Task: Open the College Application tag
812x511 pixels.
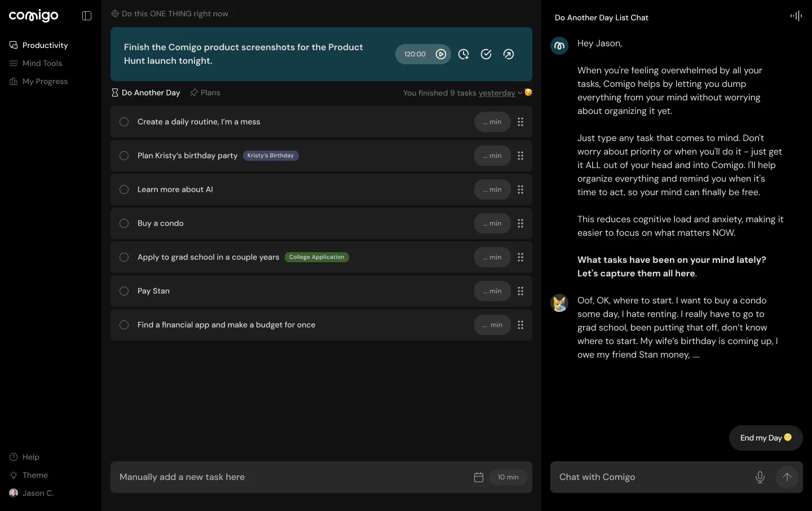Action: (316, 257)
